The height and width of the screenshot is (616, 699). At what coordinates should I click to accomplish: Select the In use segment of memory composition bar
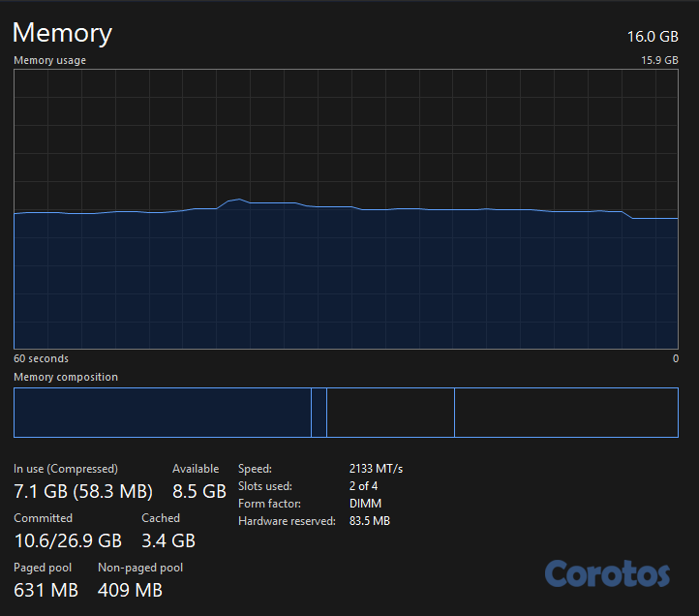tap(162, 413)
